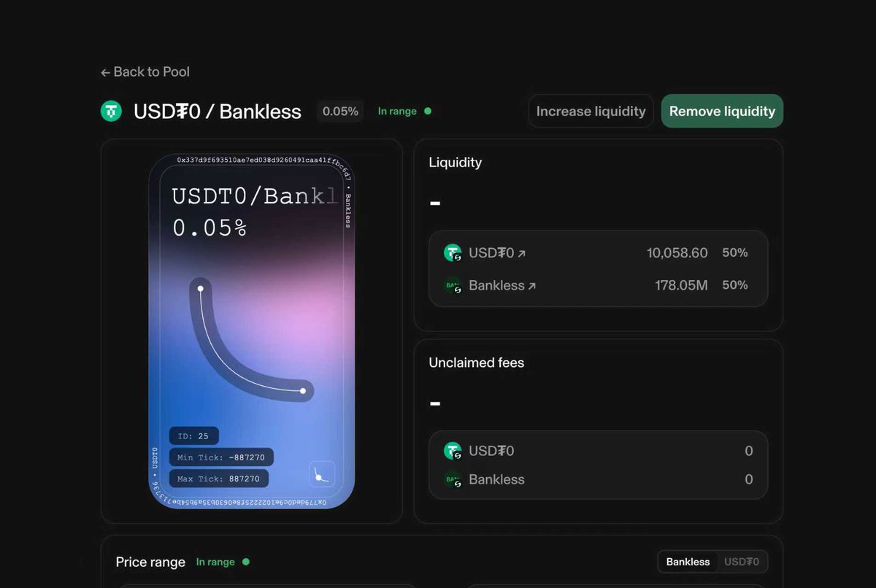Open the USD₮0 token link in Liquidity
This screenshot has height=588, width=876.
click(x=497, y=253)
